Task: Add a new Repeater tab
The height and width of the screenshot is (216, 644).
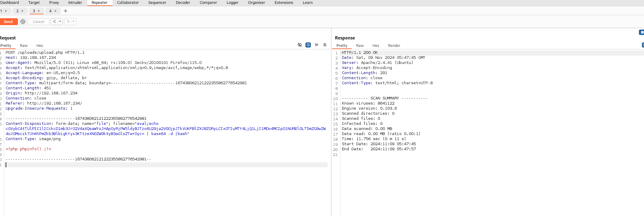Action: pyautogui.click(x=66, y=11)
